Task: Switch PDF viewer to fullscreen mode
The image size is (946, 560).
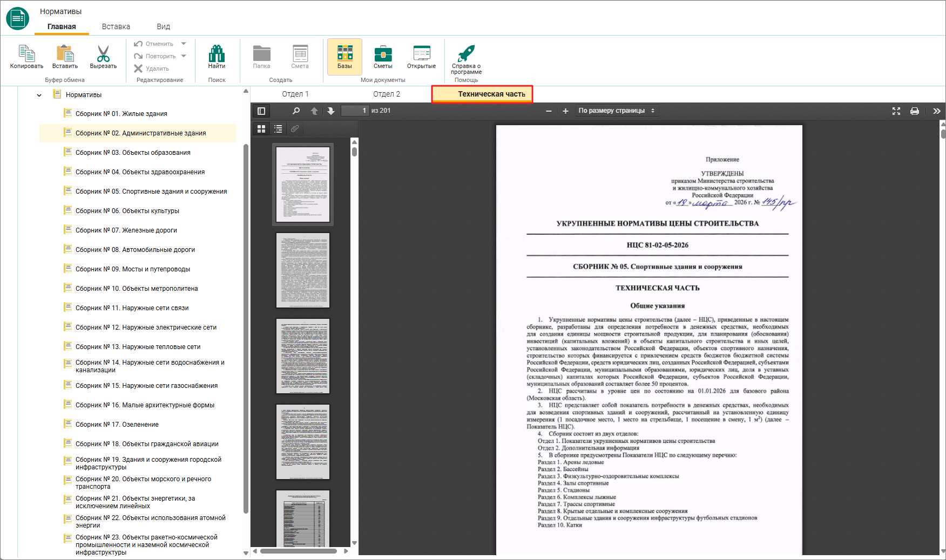Action: click(896, 111)
